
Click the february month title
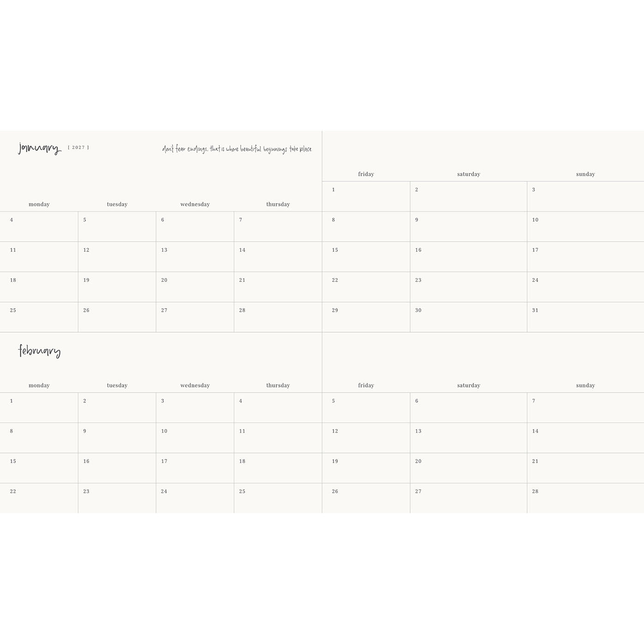(39, 351)
